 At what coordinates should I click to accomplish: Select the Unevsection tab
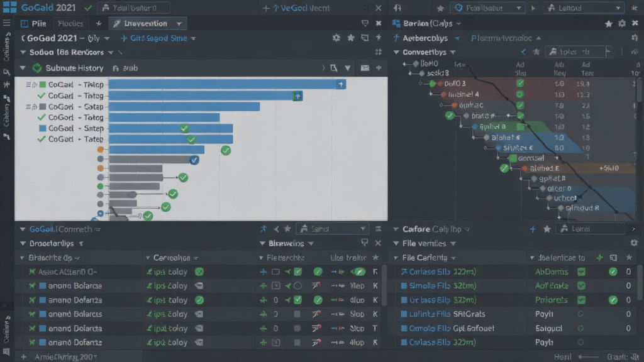coord(147,23)
